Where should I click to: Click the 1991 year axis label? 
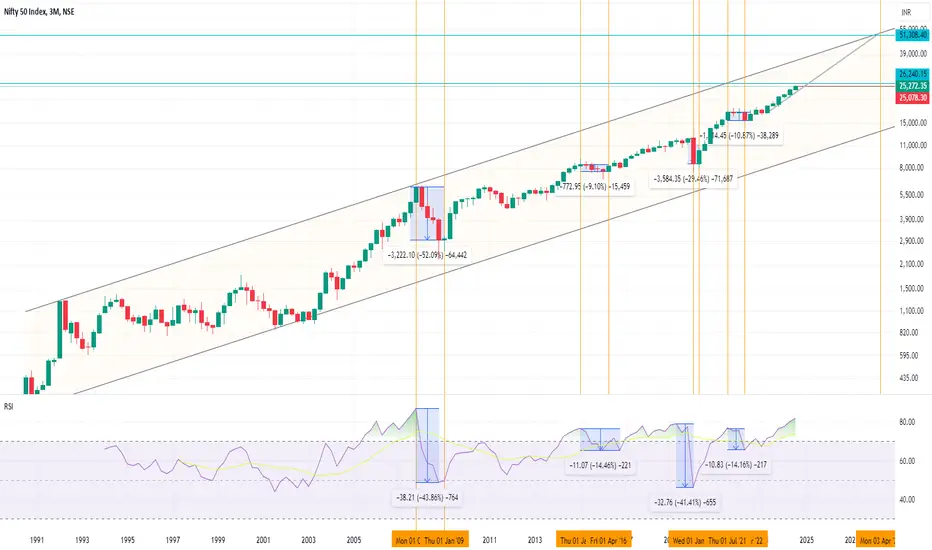click(x=37, y=540)
